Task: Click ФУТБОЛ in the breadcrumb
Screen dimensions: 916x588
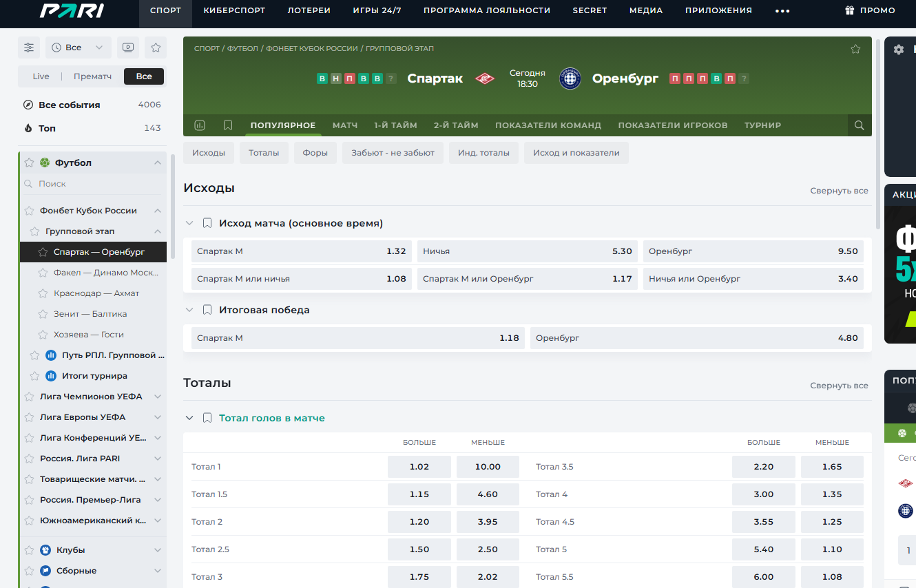Action: [x=242, y=49]
